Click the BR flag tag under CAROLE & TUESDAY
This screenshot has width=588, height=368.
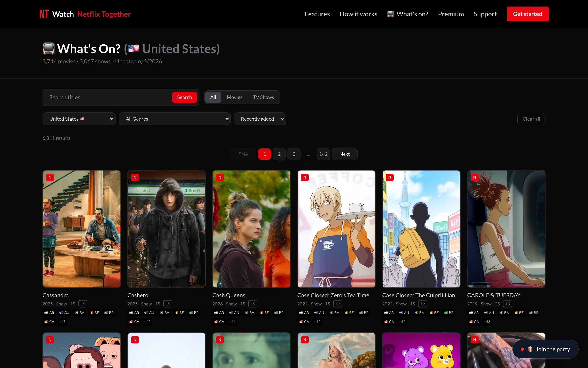(533, 313)
